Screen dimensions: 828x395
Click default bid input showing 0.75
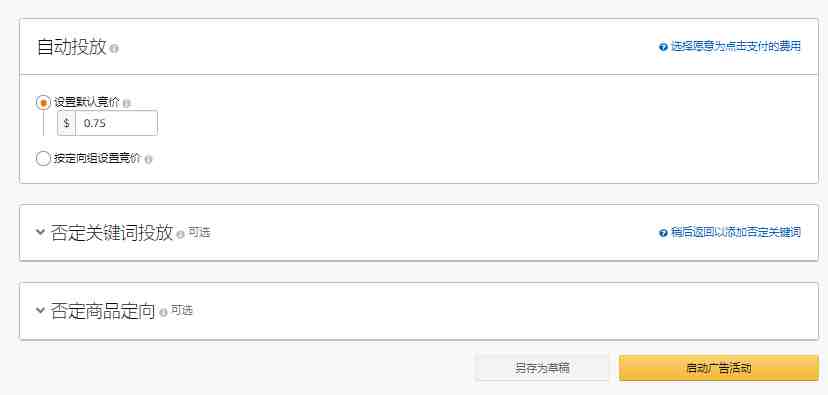116,123
